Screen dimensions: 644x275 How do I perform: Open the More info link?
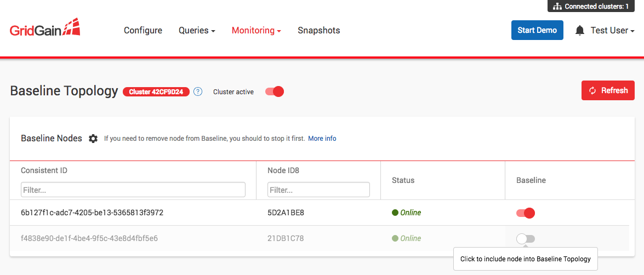[x=322, y=139]
